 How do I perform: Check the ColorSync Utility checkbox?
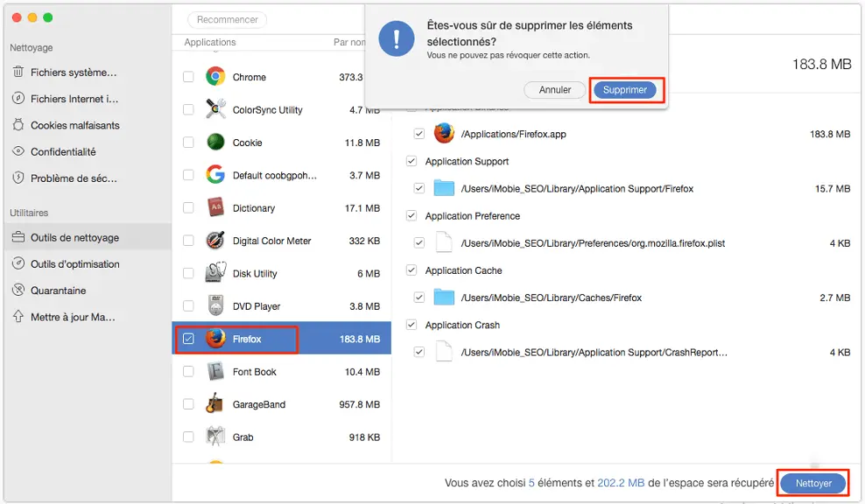[188, 109]
